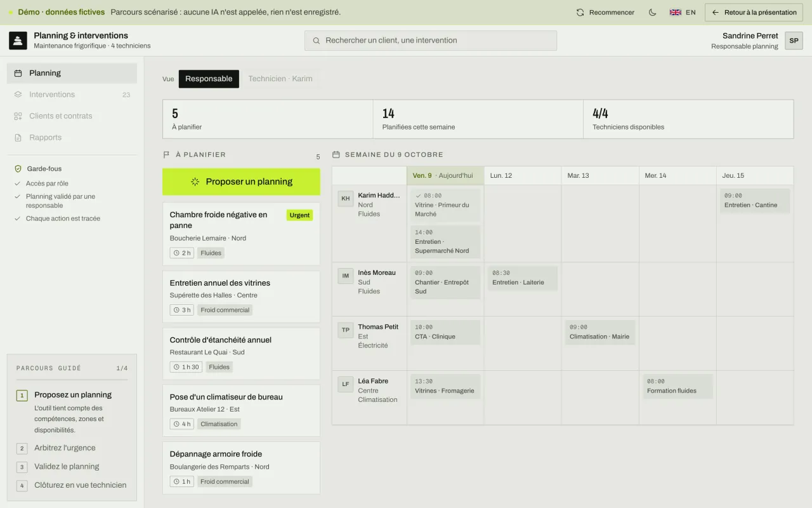Click the flag icon beside À PLANIFIER
Viewport: 812px width, 508px height.
click(x=166, y=155)
